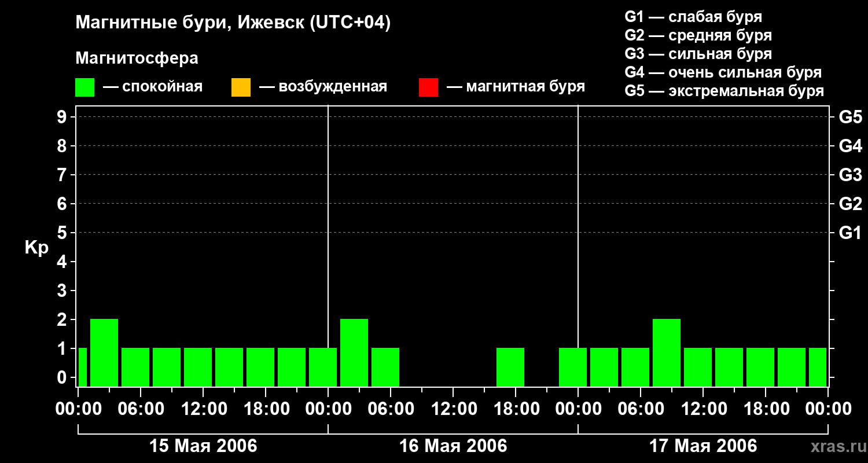Click the red магнитная буря legend swatch
Viewport: 868px width, 463px height.
point(428,87)
